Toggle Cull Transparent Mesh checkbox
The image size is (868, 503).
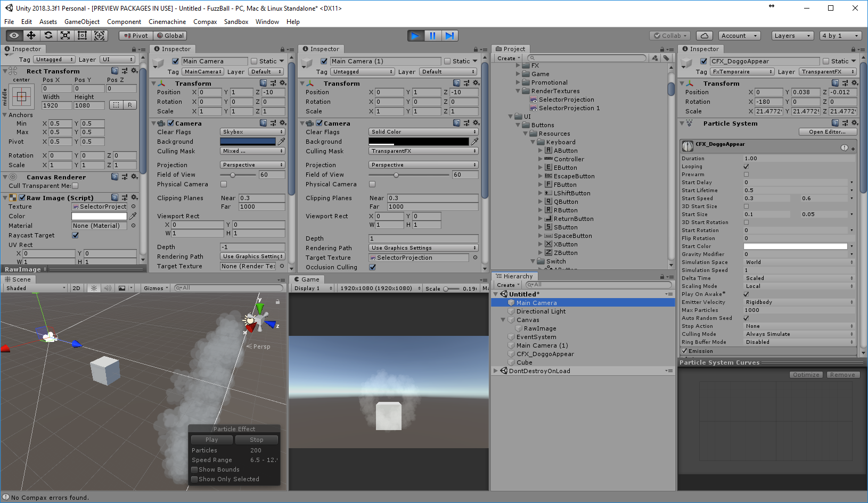75,186
